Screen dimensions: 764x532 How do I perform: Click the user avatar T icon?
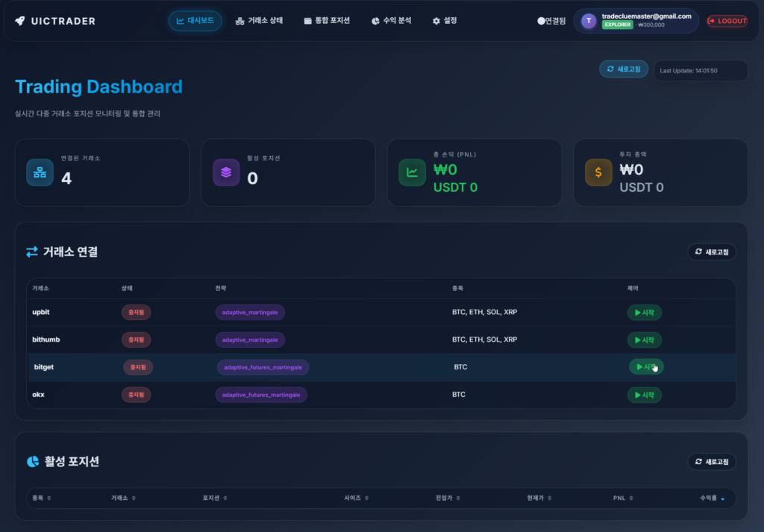point(589,21)
